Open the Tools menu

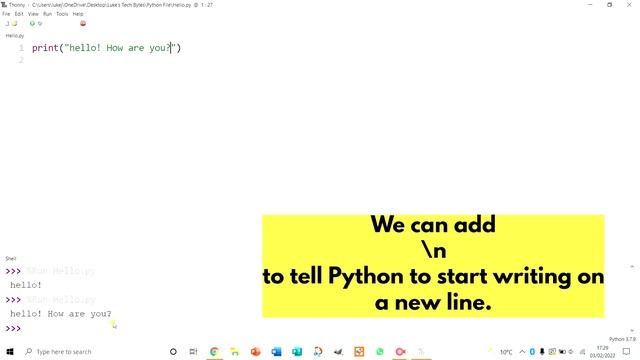coord(62,14)
